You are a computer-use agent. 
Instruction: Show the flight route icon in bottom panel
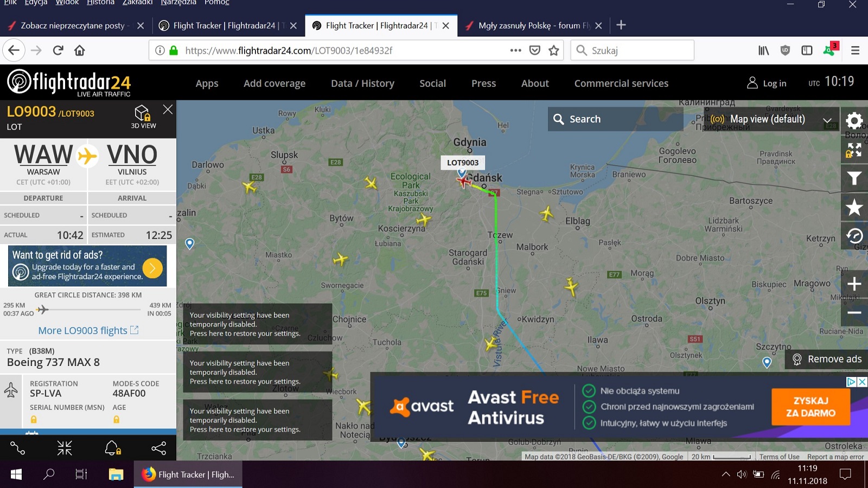pos(17,448)
